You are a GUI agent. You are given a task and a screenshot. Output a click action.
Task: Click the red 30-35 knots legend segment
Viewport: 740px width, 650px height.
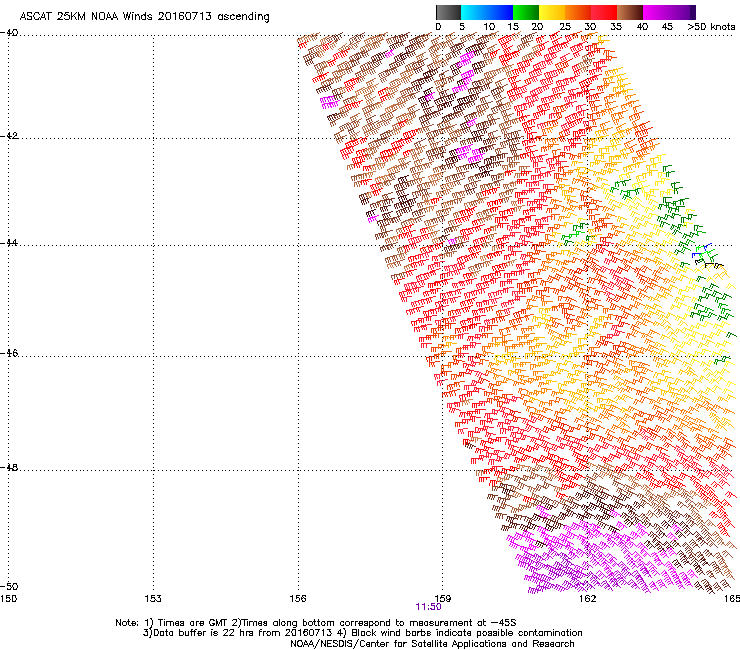(x=604, y=12)
